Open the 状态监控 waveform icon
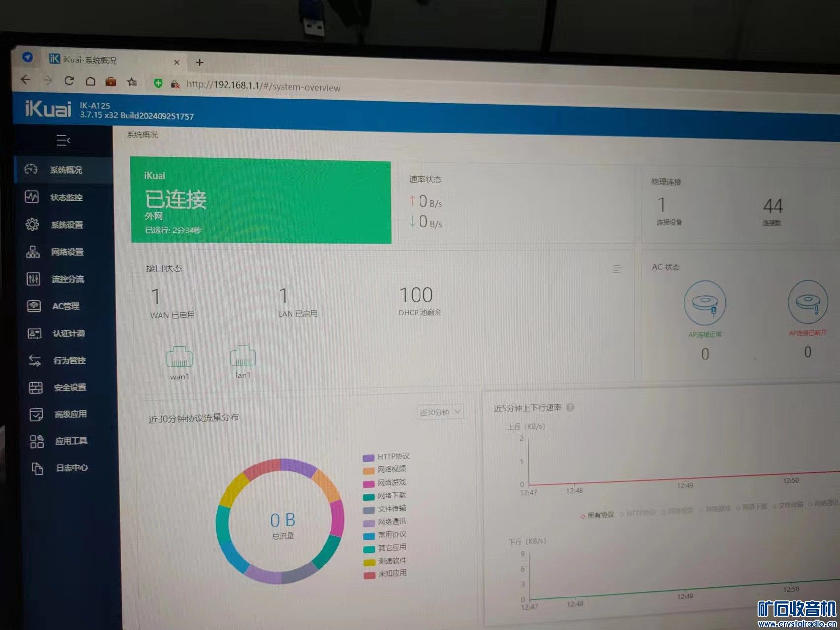 coord(32,197)
